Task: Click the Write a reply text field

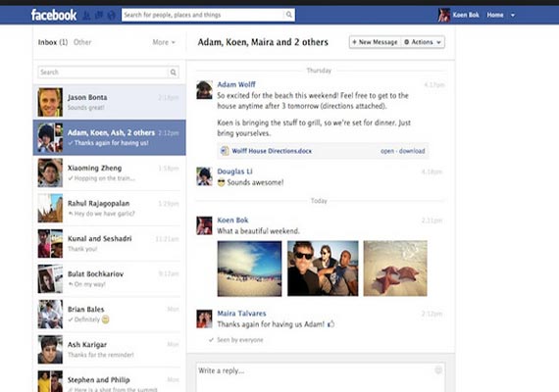Action: 320,377
